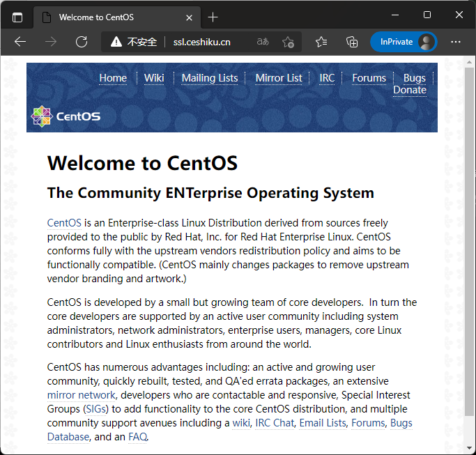Open the Email Lists link
476x455 pixels.
323,423
